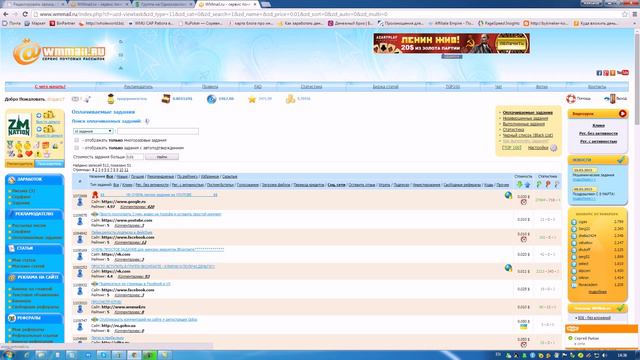
Task: Open the Форум menu item
Action: pos(542,87)
